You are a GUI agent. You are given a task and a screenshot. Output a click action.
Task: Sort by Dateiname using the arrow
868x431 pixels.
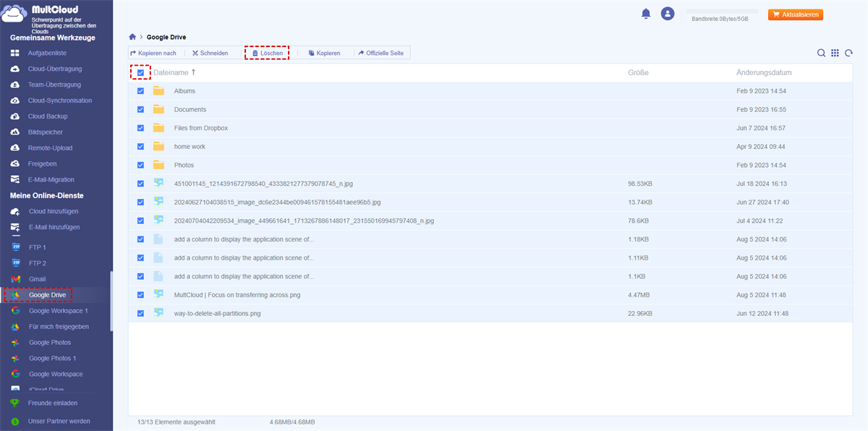pyautogui.click(x=193, y=72)
